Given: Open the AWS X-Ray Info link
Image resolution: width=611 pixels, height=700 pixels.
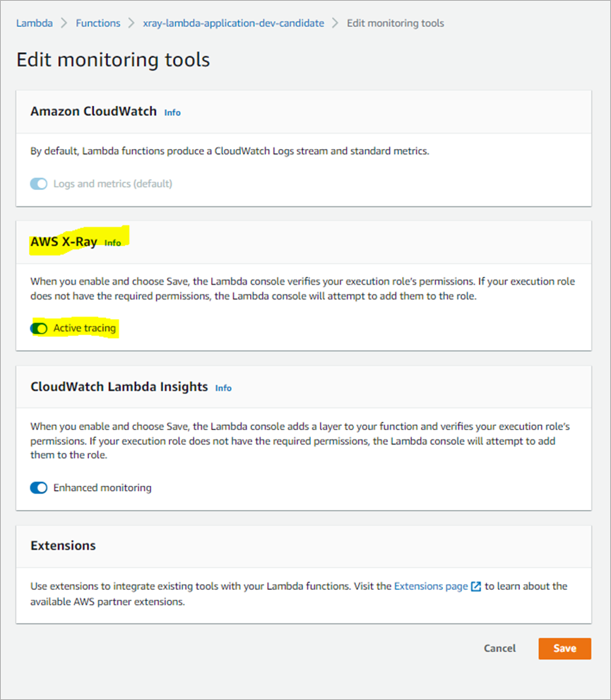Looking at the screenshot, I should click(112, 243).
